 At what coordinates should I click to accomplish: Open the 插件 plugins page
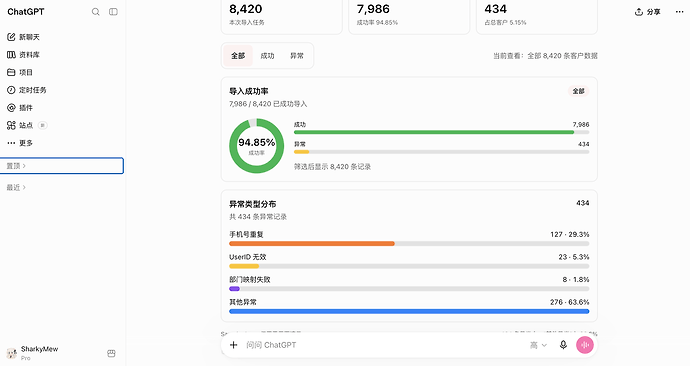(x=20, y=107)
